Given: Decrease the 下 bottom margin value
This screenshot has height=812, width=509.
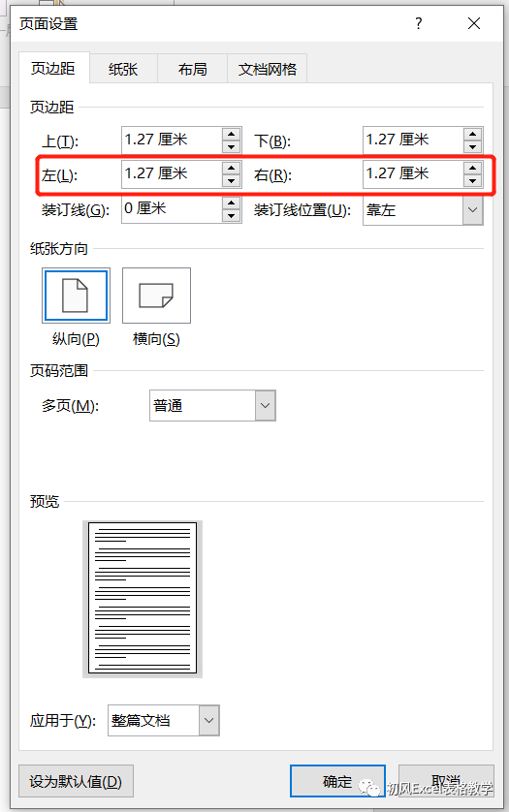Looking at the screenshot, I should [473, 147].
